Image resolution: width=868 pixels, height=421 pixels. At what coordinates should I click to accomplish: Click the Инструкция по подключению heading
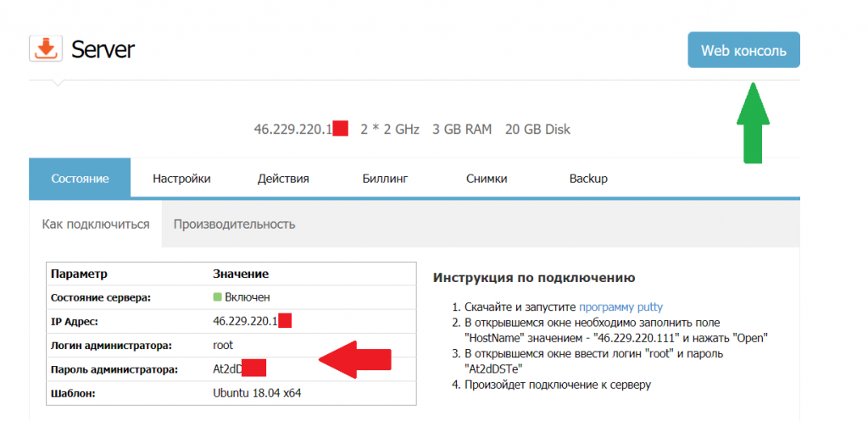click(x=534, y=278)
